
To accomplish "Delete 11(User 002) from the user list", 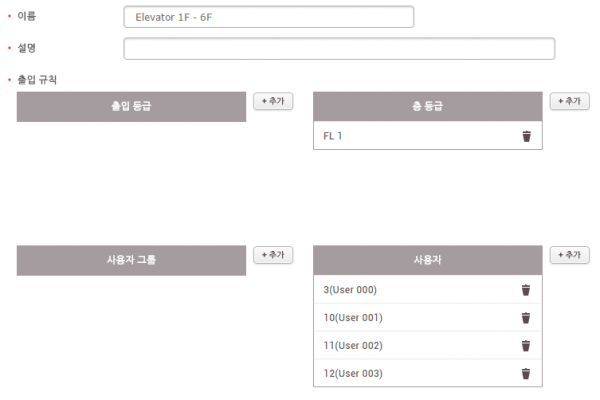I will point(526,346).
